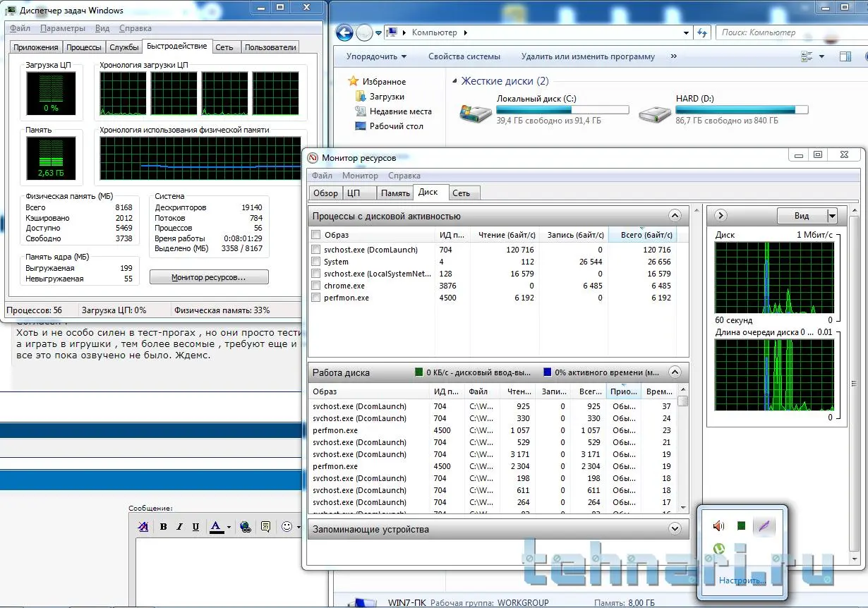Apply bold formatting in message editor

click(x=163, y=527)
